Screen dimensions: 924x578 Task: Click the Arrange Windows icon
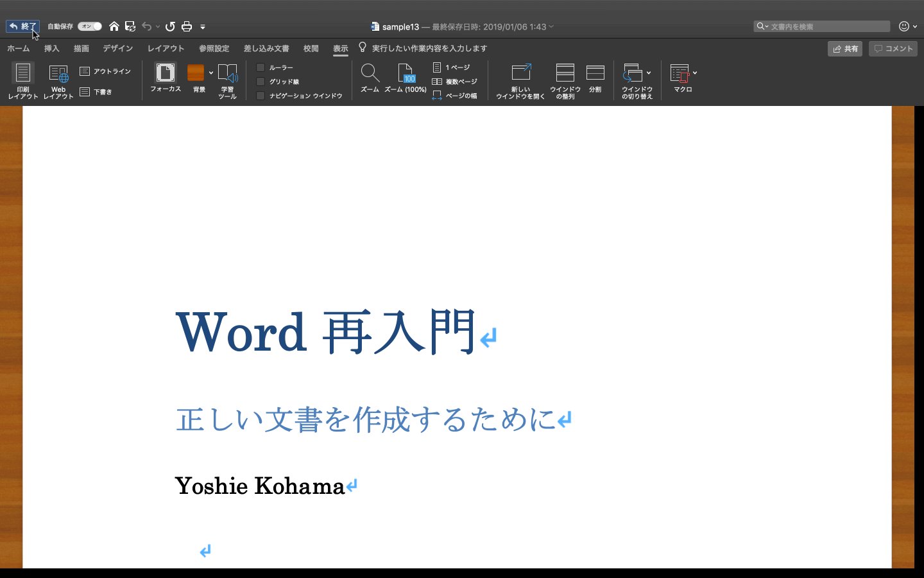565,73
